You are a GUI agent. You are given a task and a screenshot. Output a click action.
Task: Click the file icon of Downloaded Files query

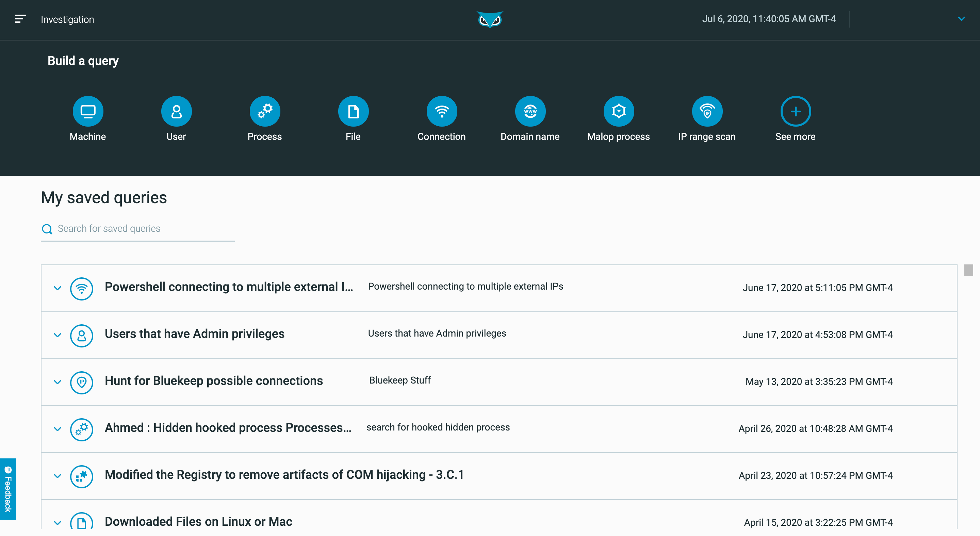(x=81, y=521)
